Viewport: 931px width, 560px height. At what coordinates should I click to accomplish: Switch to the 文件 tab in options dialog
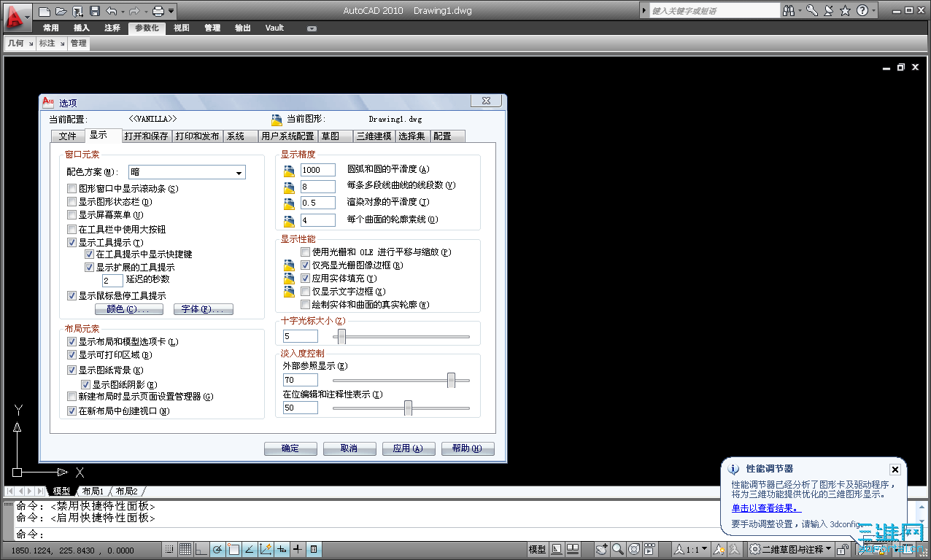pos(68,136)
